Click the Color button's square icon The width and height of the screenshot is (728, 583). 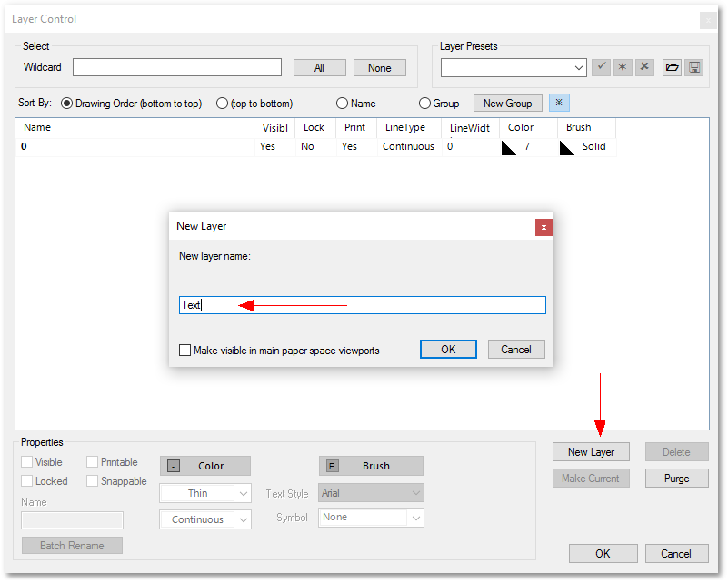click(x=174, y=466)
